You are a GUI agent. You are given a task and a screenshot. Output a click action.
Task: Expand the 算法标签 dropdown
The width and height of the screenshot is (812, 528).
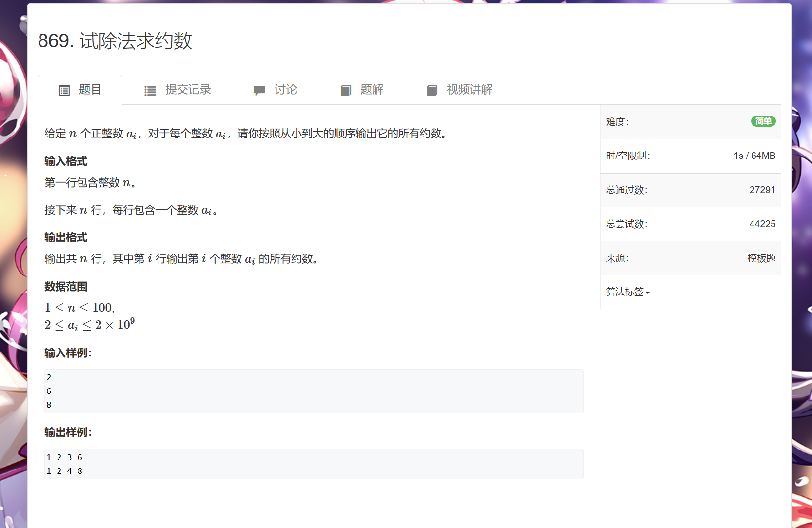625,292
